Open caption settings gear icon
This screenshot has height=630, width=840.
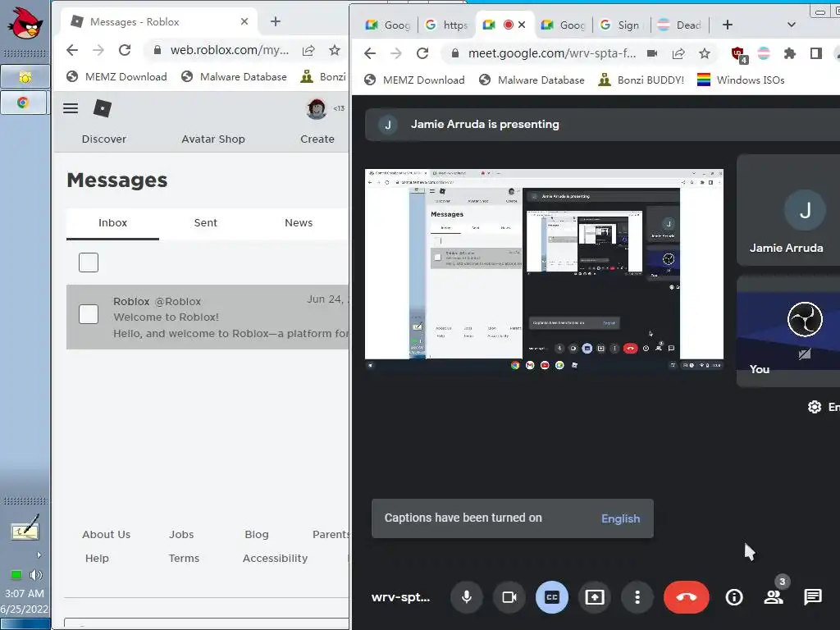tap(815, 407)
